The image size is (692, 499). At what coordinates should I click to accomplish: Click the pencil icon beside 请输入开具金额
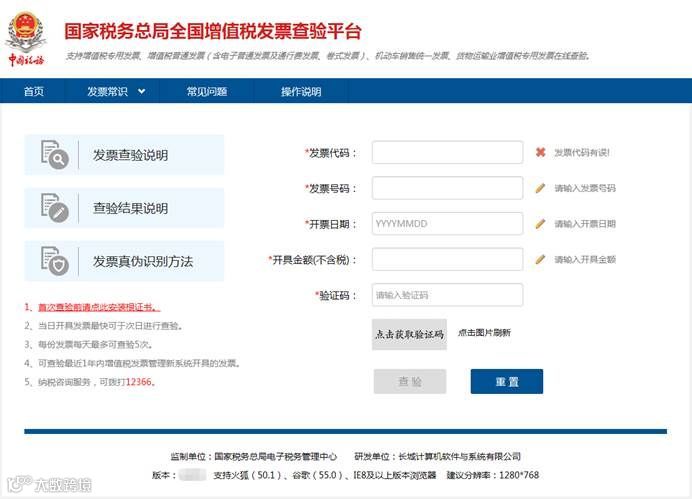click(540, 259)
